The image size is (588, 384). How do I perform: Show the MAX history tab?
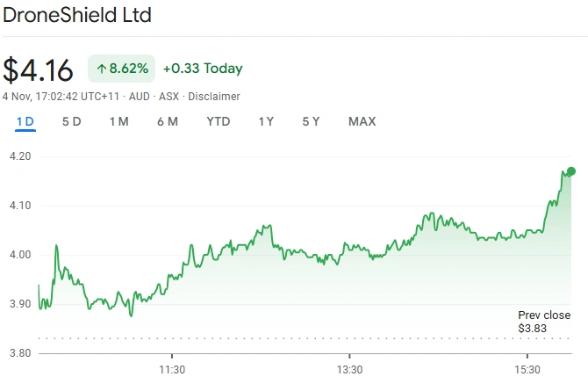pyautogui.click(x=362, y=121)
